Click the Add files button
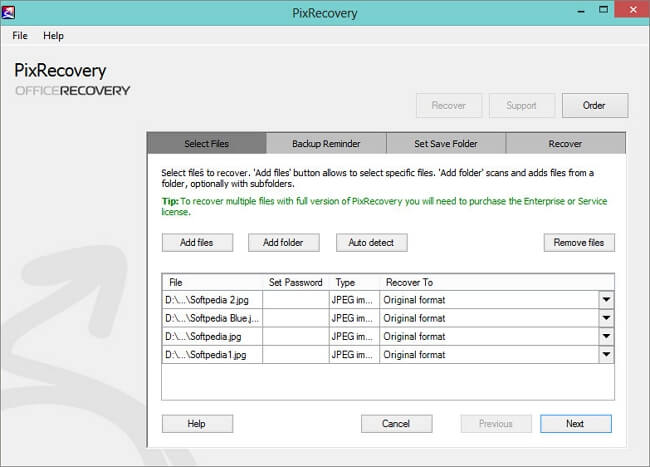 (197, 242)
